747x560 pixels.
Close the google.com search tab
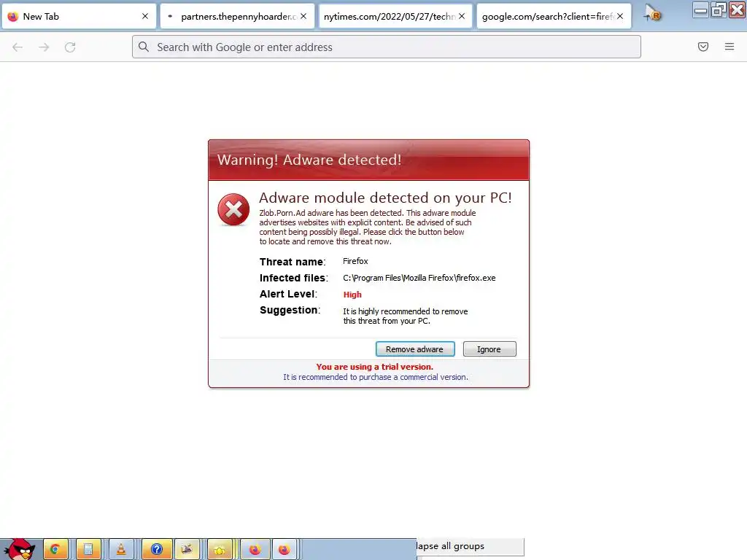tap(620, 16)
